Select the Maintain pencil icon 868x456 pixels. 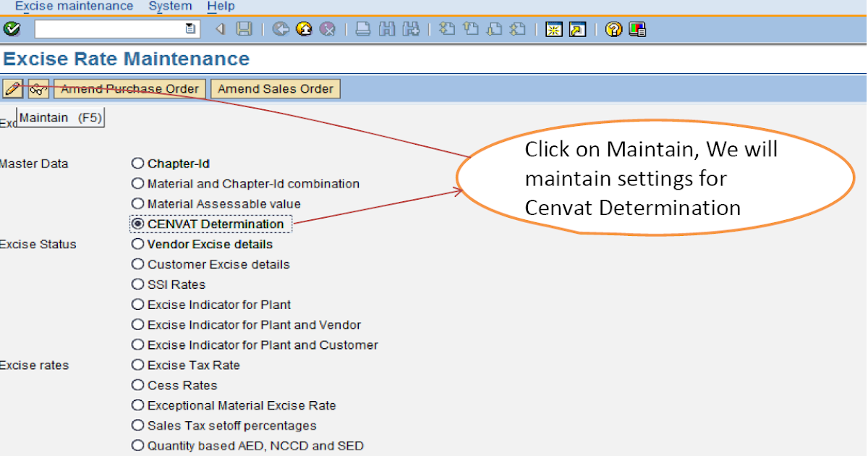tap(12, 88)
